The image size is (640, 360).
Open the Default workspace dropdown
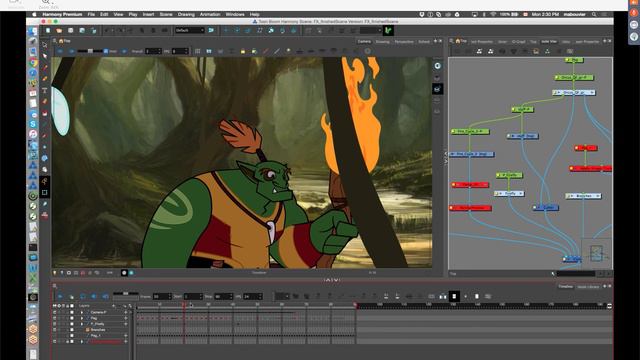click(189, 30)
